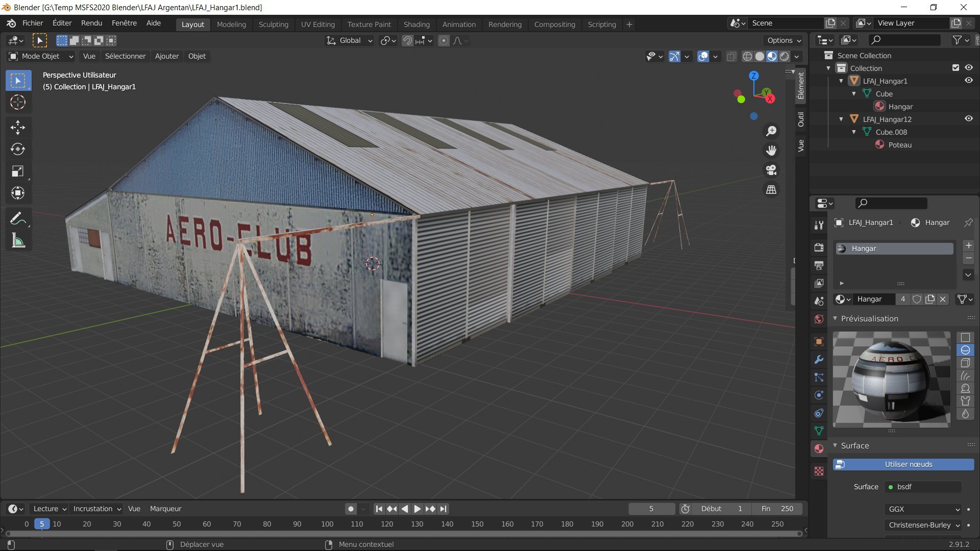The image size is (980, 551).
Task: Select the Rotate tool
Action: 18,149
